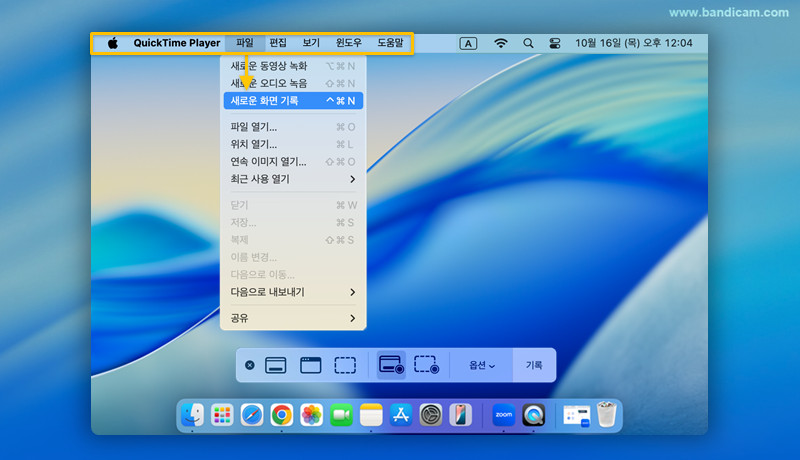This screenshot has width=800, height=460.
Task: Click the Spotlight search icon
Action: [x=528, y=44]
